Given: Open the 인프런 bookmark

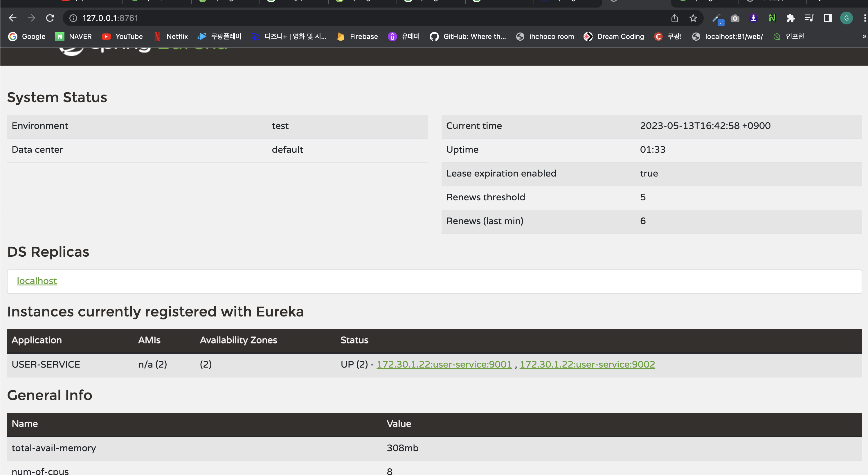Looking at the screenshot, I should pos(788,36).
